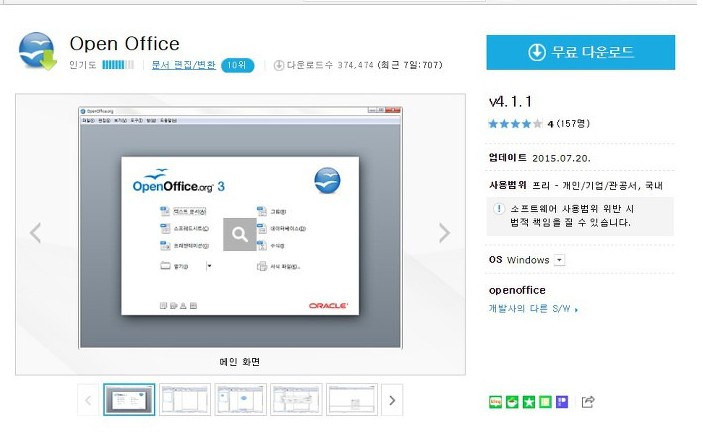This screenshot has width=703, height=442.
Task: Click the 메인 화면 caption text
Action: 240,362
